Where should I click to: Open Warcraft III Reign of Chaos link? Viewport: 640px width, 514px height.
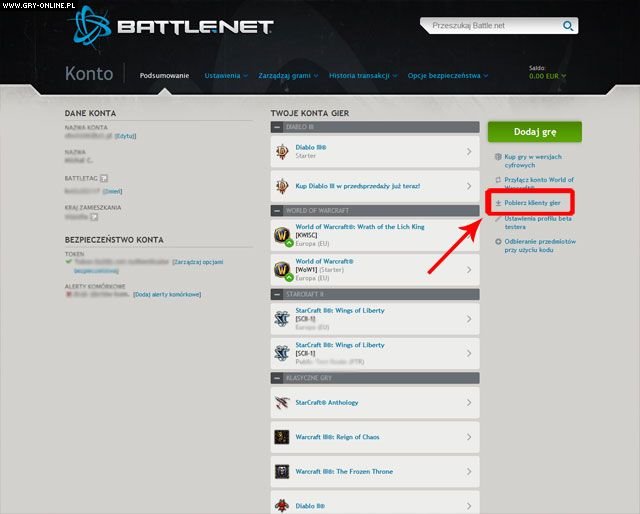tap(337, 437)
